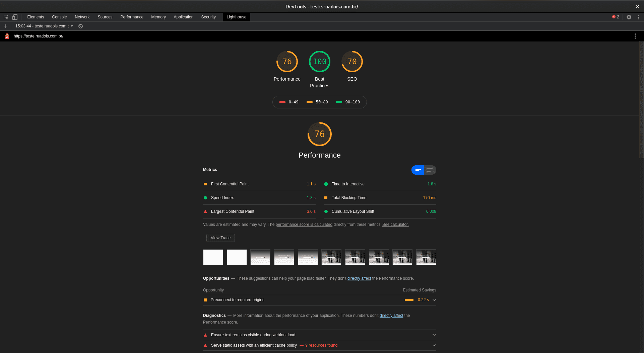Open the Memory tab

tap(158, 17)
